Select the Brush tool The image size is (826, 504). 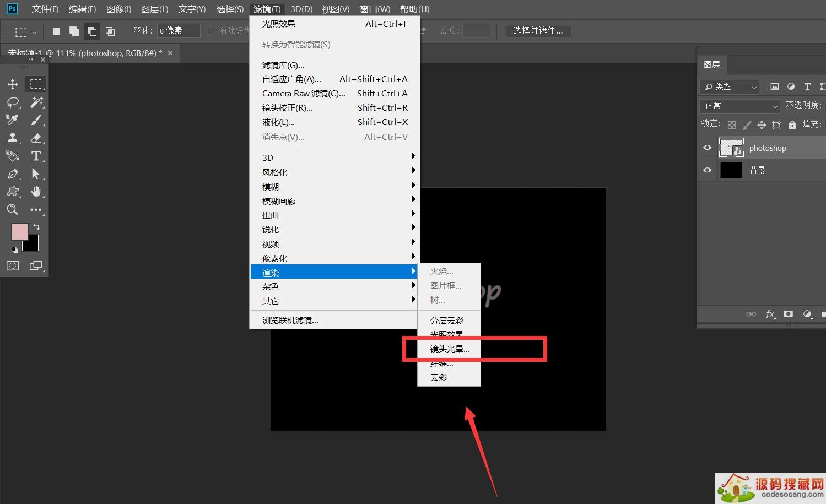(36, 120)
